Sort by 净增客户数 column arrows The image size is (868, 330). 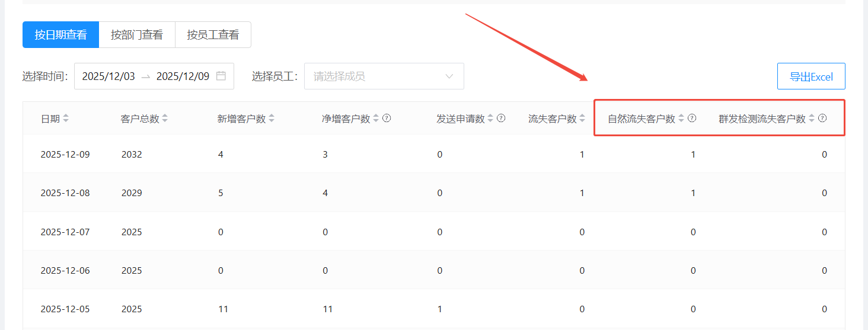[376, 118]
